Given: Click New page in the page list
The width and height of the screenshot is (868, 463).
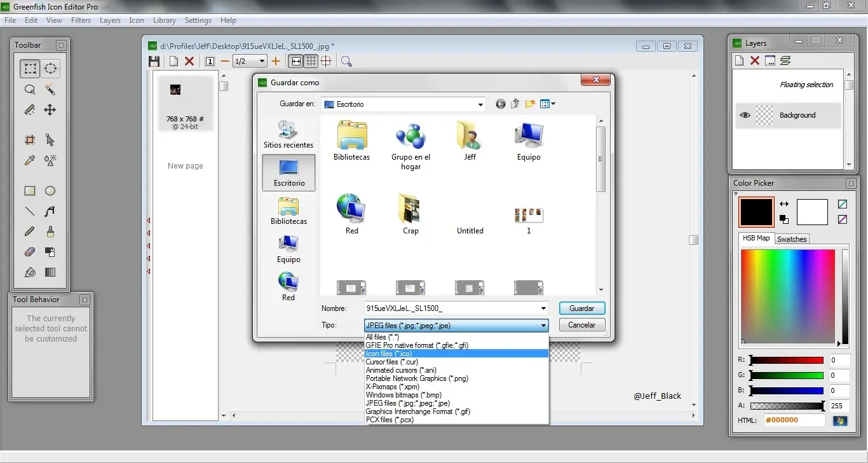Looking at the screenshot, I should point(186,166).
